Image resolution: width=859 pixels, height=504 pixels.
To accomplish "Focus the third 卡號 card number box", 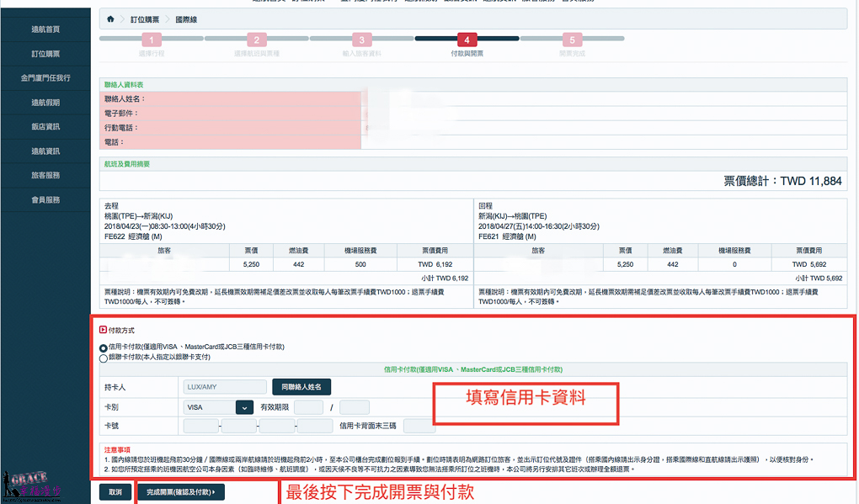I will click(x=277, y=426).
